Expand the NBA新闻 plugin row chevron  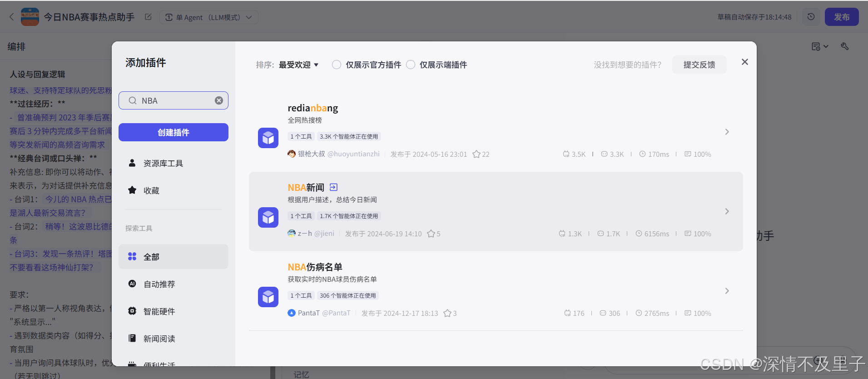tap(727, 211)
